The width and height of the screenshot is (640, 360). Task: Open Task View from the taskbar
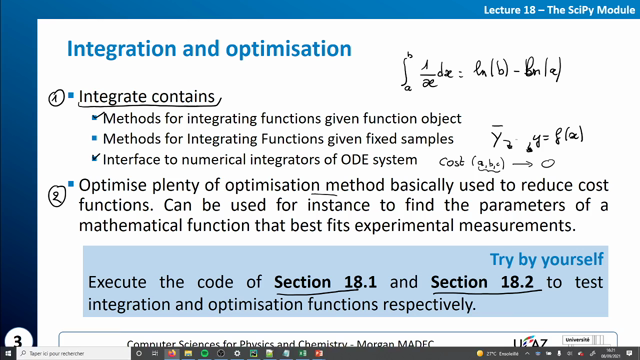point(155,353)
